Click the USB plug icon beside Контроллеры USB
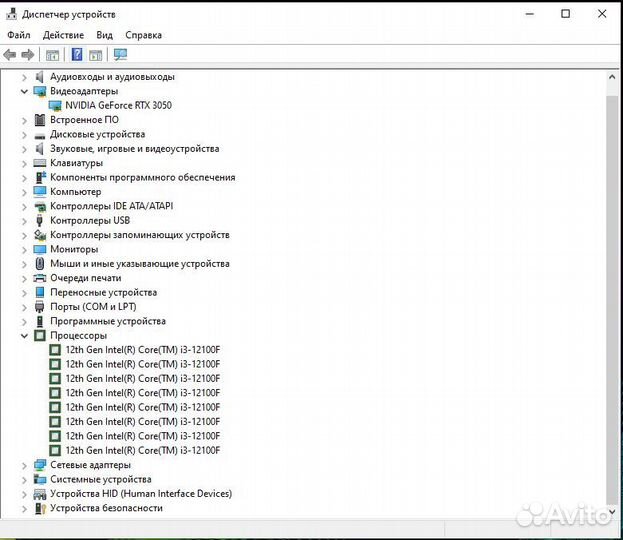 click(x=39, y=221)
